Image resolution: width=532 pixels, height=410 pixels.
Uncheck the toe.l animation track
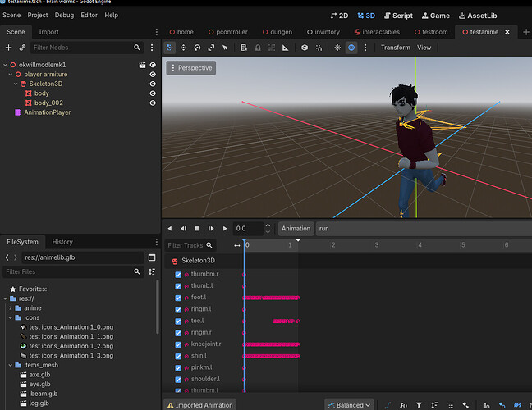coord(178,321)
